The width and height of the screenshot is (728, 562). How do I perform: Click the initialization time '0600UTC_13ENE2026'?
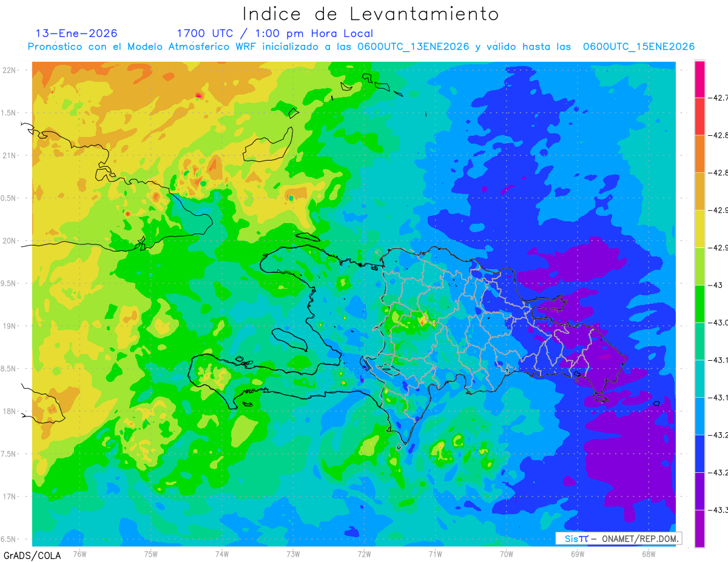413,47
